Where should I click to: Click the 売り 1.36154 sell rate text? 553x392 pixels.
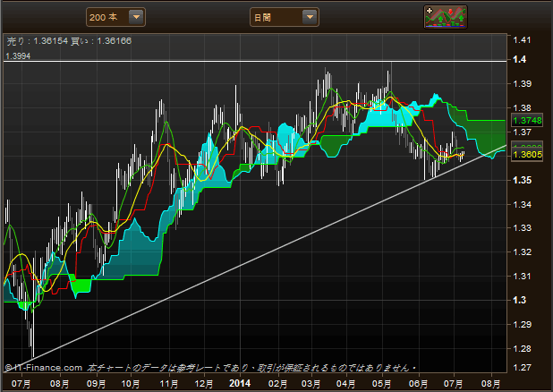[x=38, y=41]
